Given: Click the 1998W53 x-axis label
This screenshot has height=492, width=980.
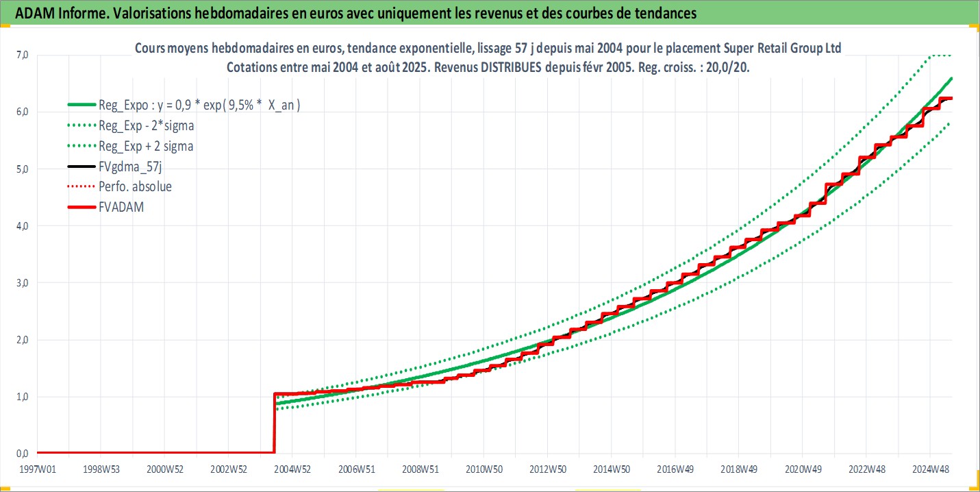Looking at the screenshot, I should click(x=101, y=469).
